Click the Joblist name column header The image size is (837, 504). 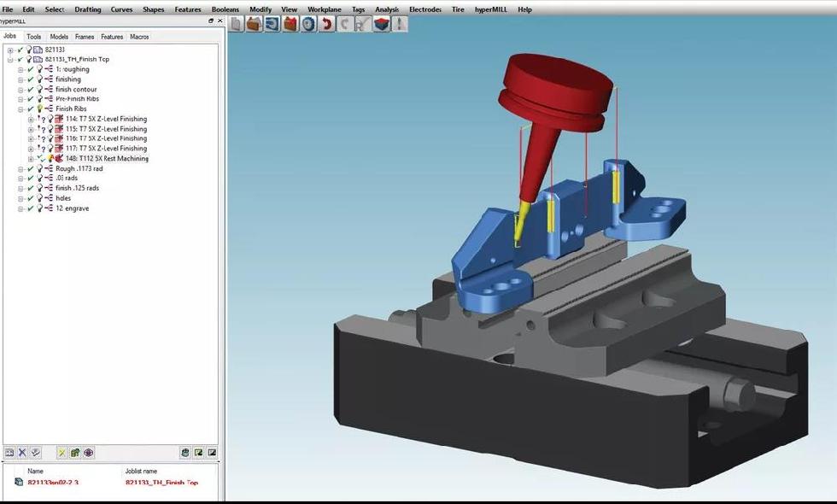[x=142, y=471]
